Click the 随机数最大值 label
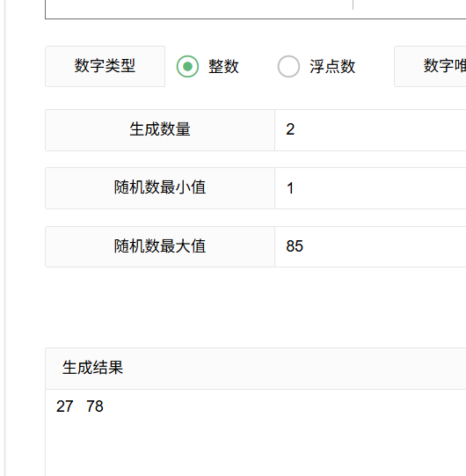Screen dimensions: 466x476 (x=160, y=246)
